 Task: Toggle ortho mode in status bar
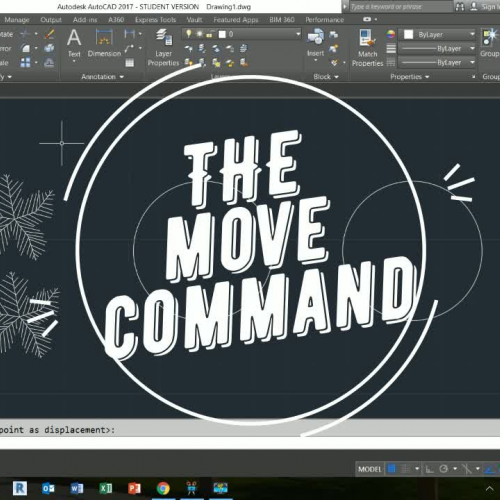coord(429,469)
